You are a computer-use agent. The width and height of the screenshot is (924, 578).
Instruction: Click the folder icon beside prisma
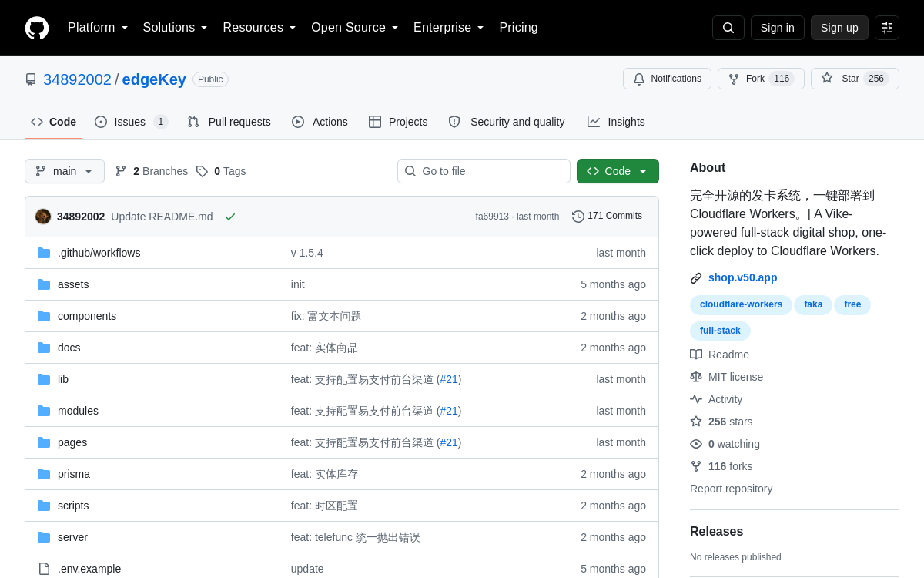point(44,474)
